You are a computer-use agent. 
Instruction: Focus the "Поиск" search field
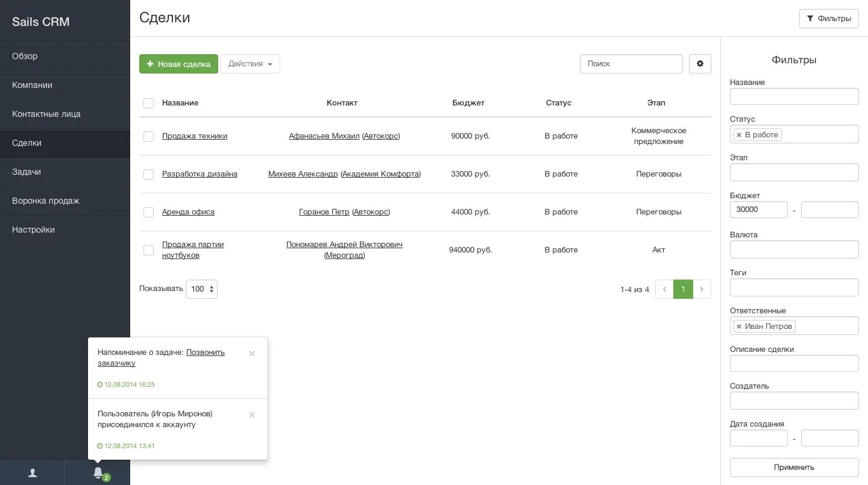(x=631, y=64)
